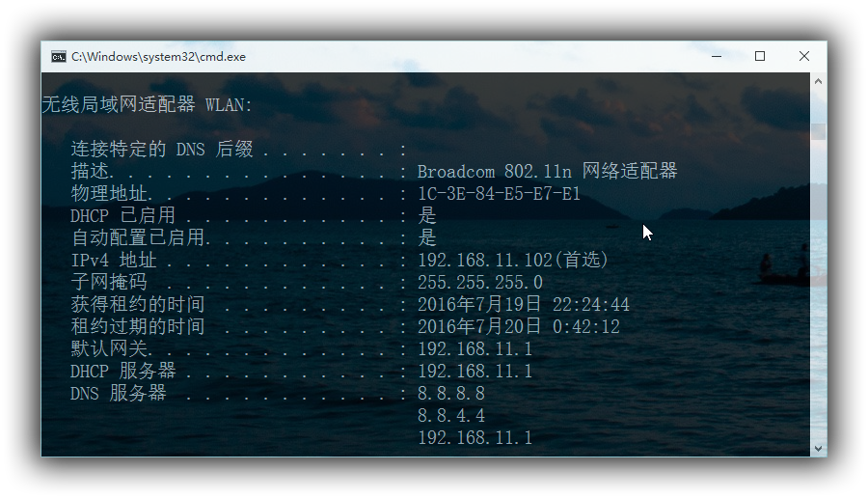The height and width of the screenshot is (498, 868).
Task: Minimize the cmd.exe window
Action: pyautogui.click(x=717, y=57)
